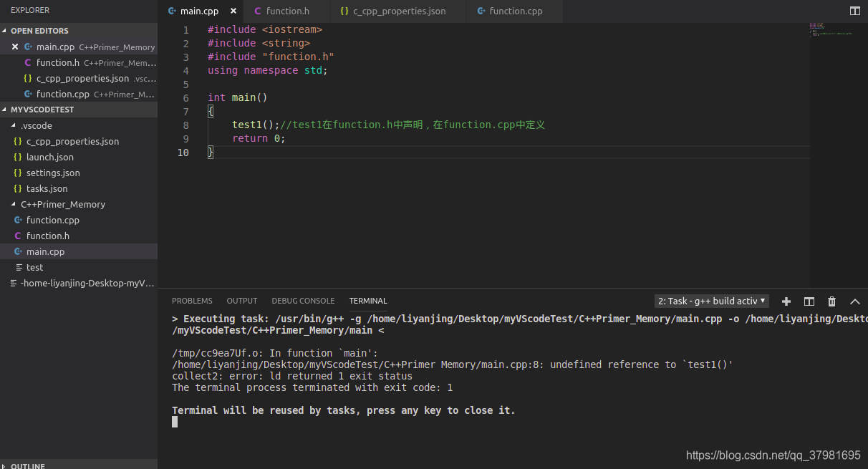Place cursor on 'test1();' call in editor

(256, 125)
